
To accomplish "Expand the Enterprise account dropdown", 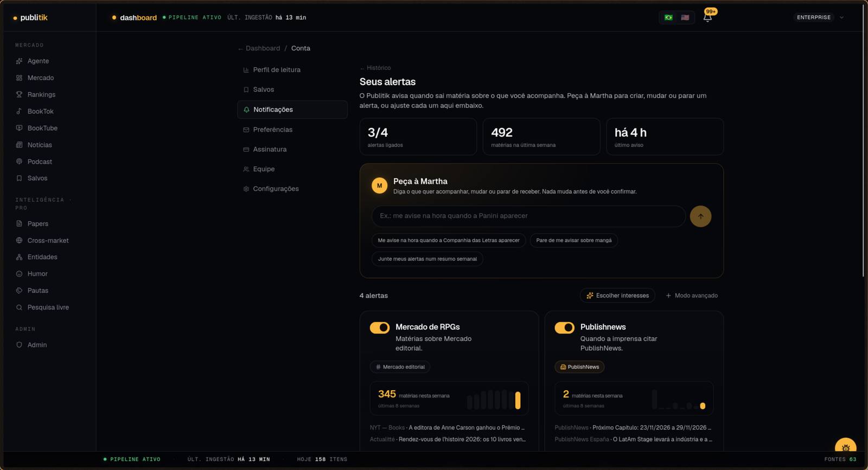I will coord(819,17).
